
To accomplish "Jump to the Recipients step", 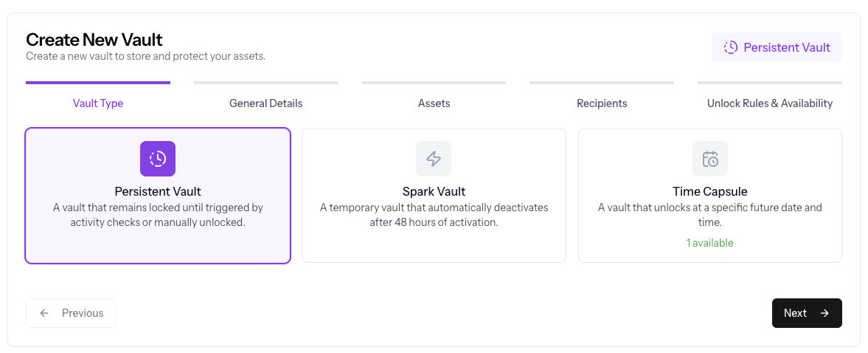I will (602, 103).
